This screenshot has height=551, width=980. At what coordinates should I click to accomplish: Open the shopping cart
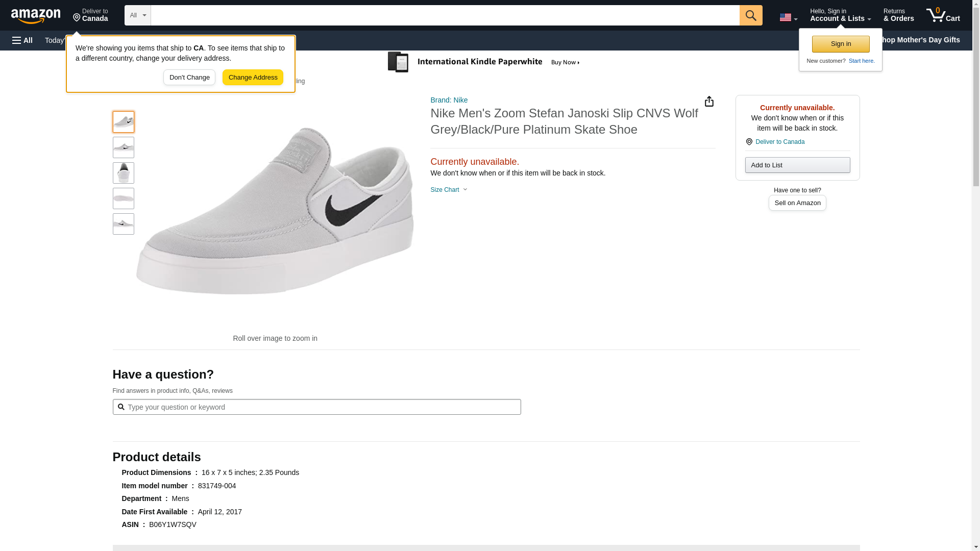(x=943, y=15)
